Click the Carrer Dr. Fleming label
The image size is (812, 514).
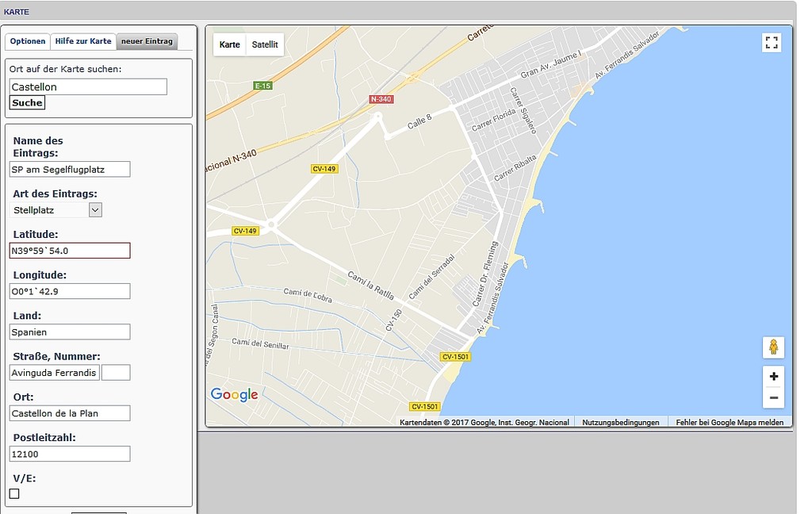coord(485,274)
